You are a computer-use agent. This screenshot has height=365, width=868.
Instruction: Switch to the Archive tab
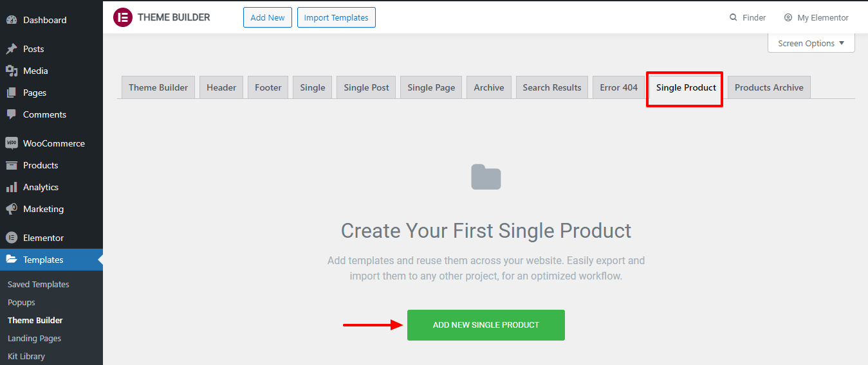pos(489,87)
